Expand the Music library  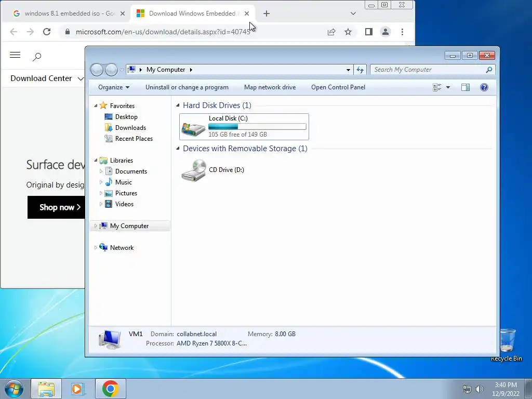(101, 182)
